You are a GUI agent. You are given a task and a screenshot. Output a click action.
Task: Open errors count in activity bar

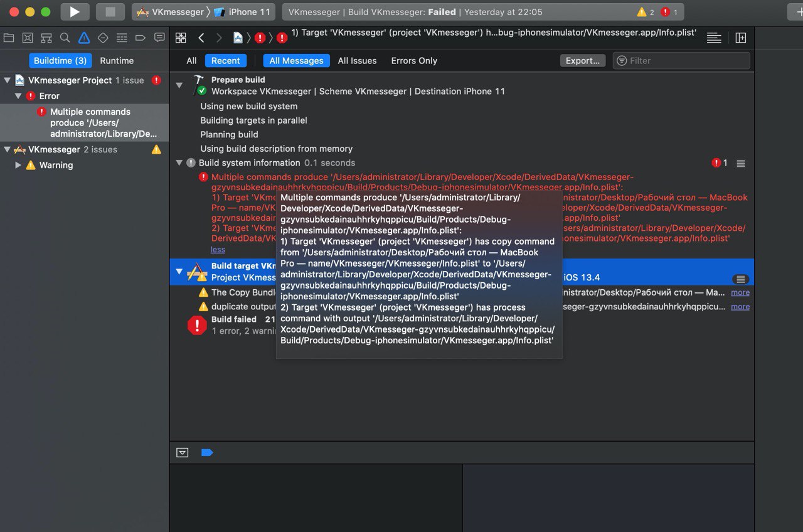click(669, 12)
